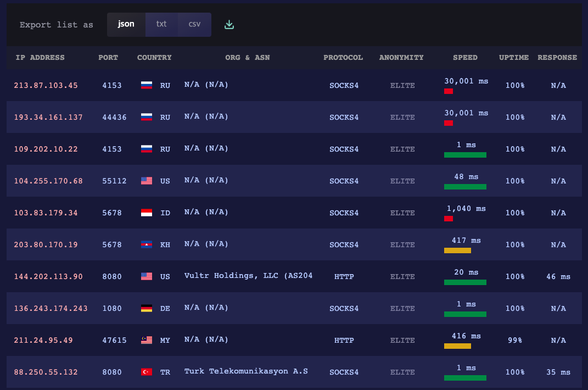Sort by IP ADDRESS column header
Image resolution: width=588 pixels, height=390 pixels.
(40, 58)
